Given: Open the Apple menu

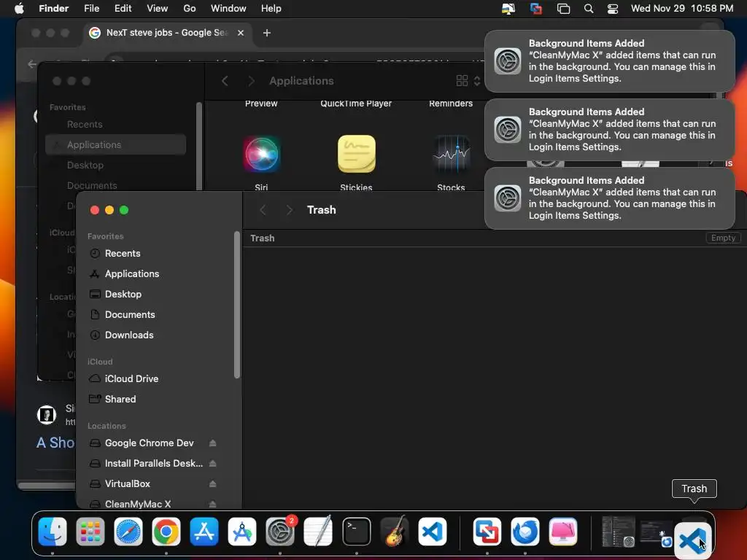Looking at the screenshot, I should point(19,9).
